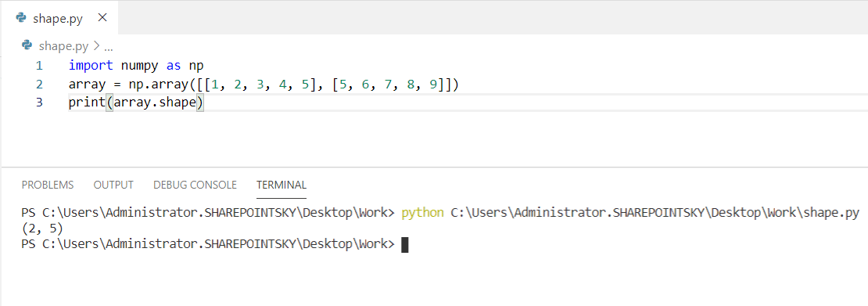This screenshot has height=306, width=868.
Task: Click line number 1 in the gutter
Action: click(x=39, y=66)
